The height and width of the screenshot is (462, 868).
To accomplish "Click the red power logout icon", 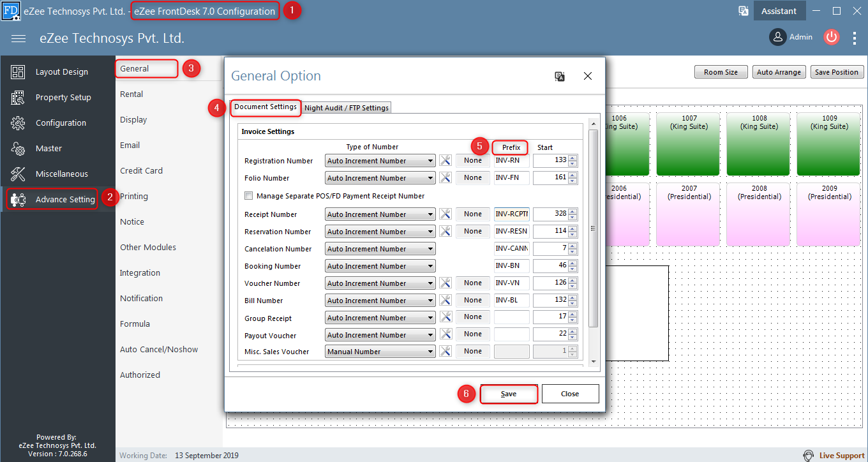I will click(831, 37).
